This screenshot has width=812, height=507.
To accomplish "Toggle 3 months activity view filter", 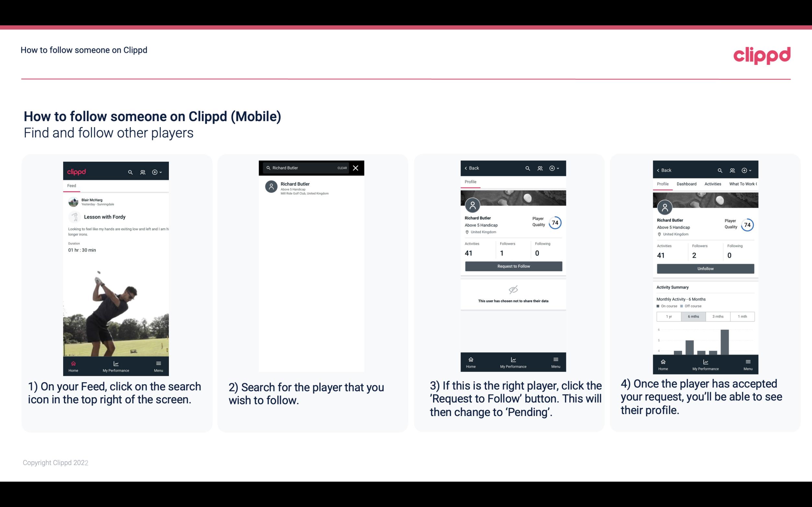I will click(717, 316).
